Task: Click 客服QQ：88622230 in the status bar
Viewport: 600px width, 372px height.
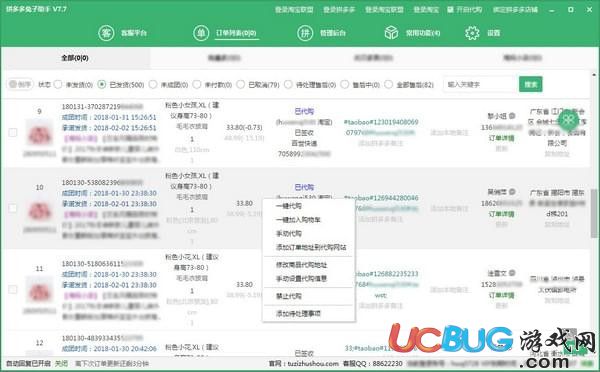Action: 372,363
